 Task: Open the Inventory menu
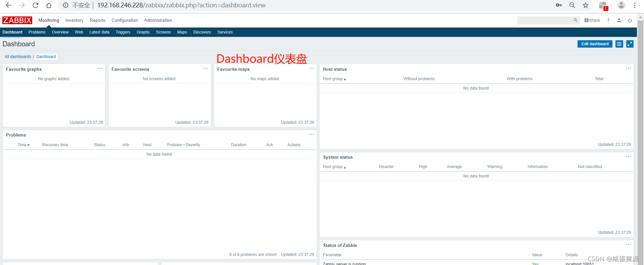click(x=74, y=20)
